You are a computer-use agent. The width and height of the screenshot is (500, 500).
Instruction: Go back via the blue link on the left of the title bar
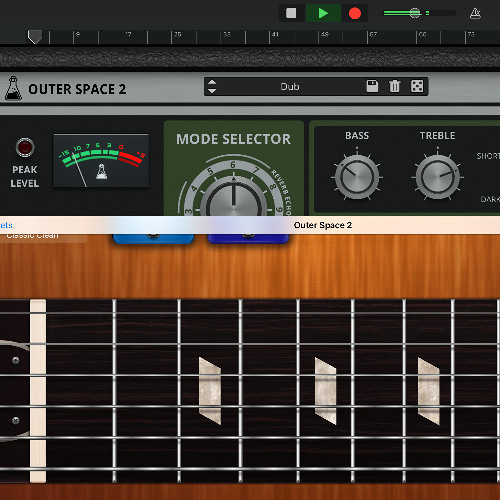tap(6, 225)
